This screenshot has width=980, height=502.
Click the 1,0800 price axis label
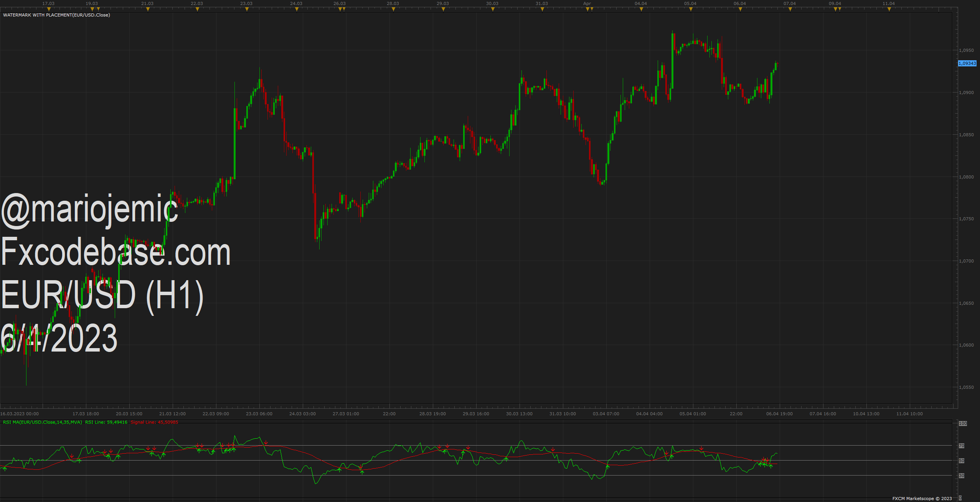(966, 177)
